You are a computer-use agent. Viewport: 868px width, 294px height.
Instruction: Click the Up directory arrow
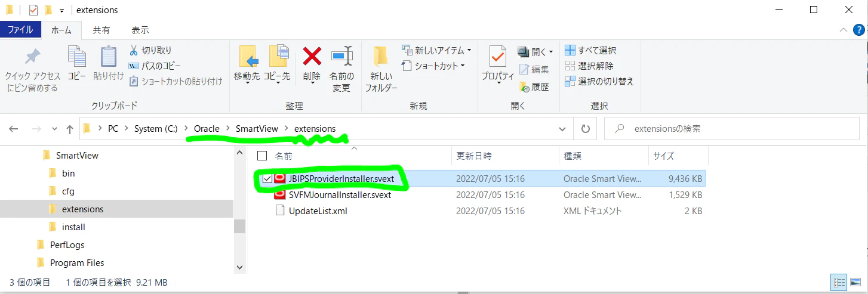tap(70, 129)
